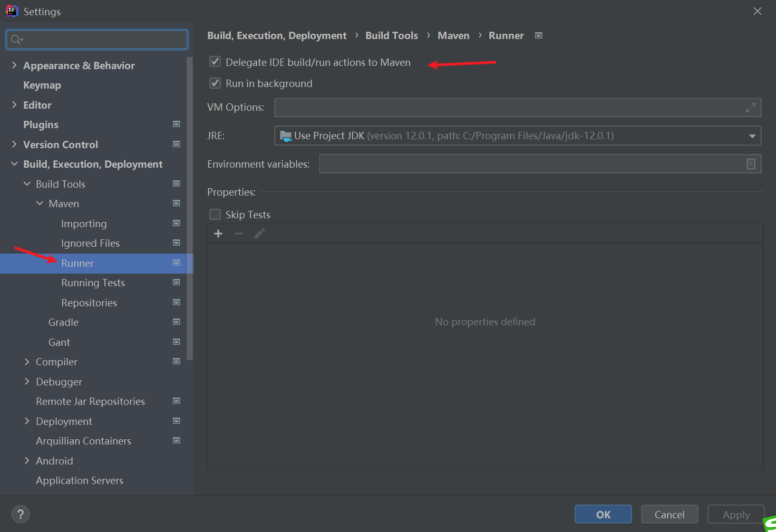776x532 pixels.
Task: Enable the Skip Tests checkbox
Action: (215, 214)
